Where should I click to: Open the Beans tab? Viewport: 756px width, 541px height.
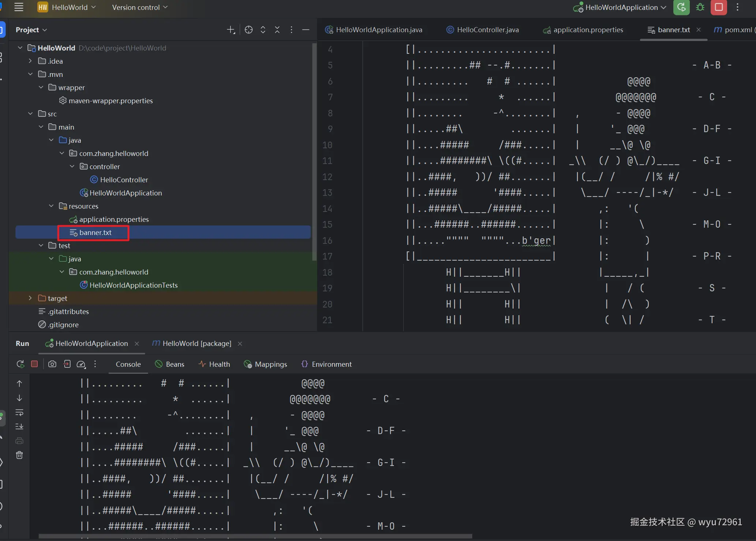tap(170, 364)
